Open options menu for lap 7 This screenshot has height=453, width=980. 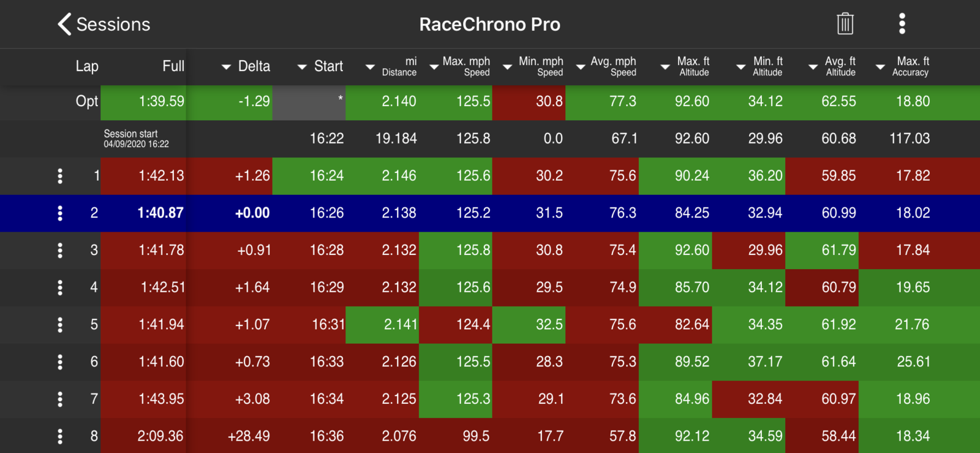(60, 399)
